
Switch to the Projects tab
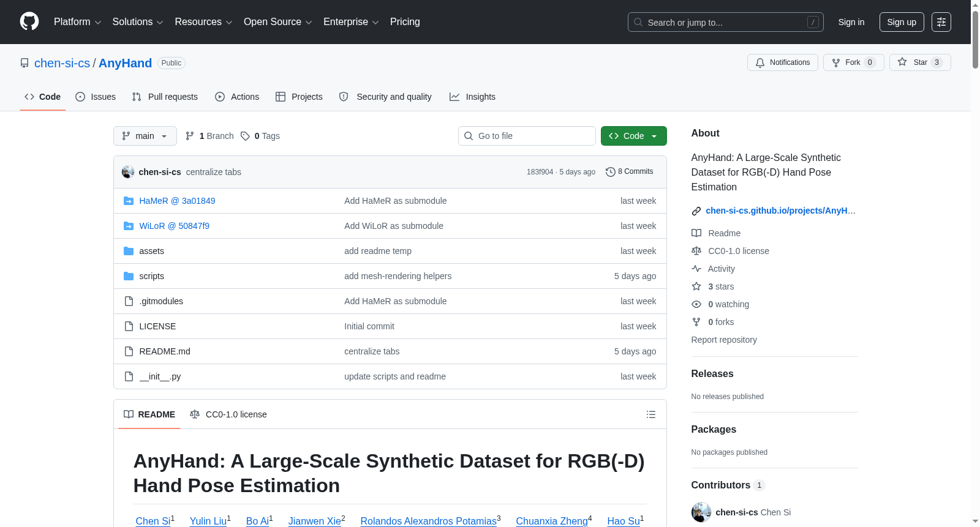tap(299, 97)
